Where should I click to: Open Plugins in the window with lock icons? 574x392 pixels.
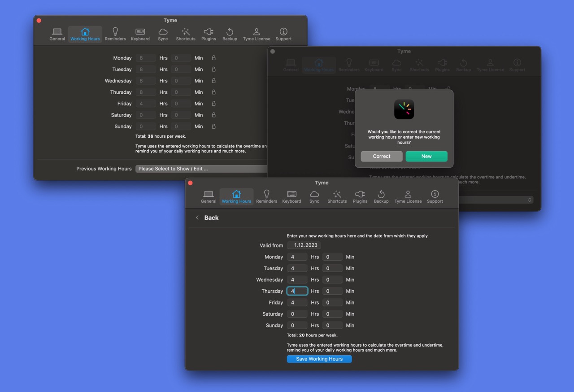209,34
